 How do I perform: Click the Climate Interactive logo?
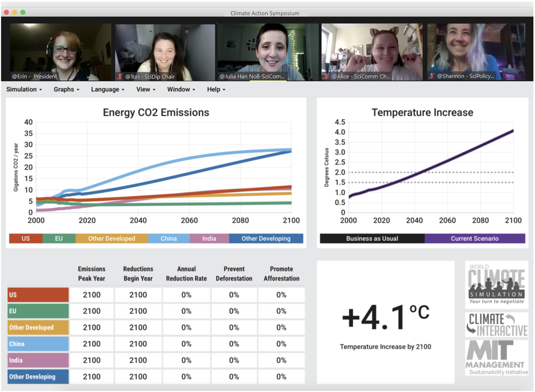click(496, 325)
